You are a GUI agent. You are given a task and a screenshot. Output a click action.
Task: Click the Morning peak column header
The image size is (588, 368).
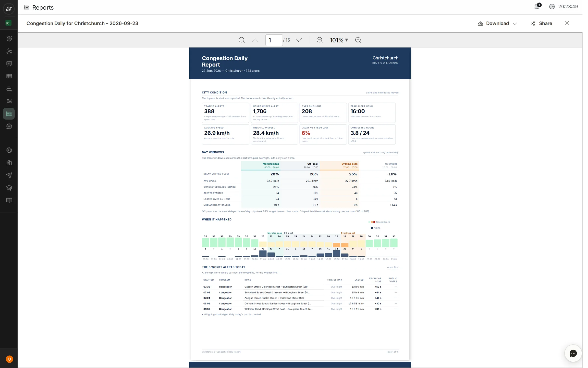click(261, 165)
